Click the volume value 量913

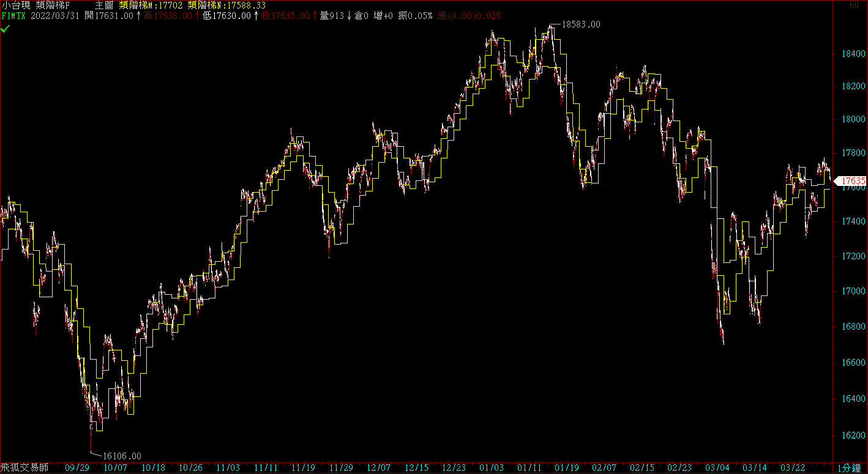tap(332, 15)
